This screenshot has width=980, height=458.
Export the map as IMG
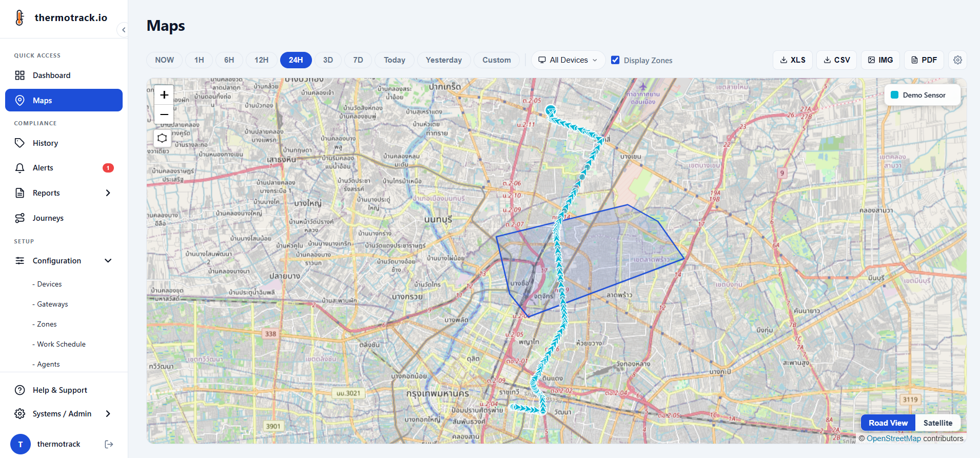tap(880, 60)
